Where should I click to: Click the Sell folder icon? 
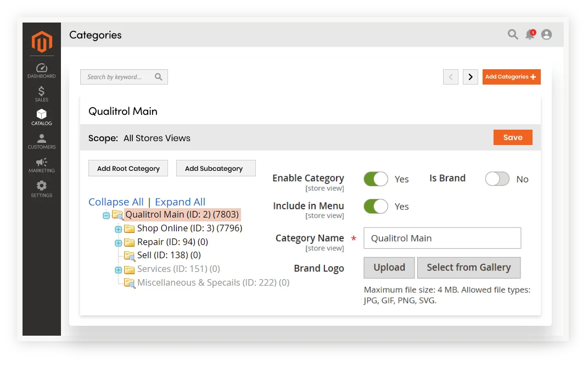coord(130,256)
